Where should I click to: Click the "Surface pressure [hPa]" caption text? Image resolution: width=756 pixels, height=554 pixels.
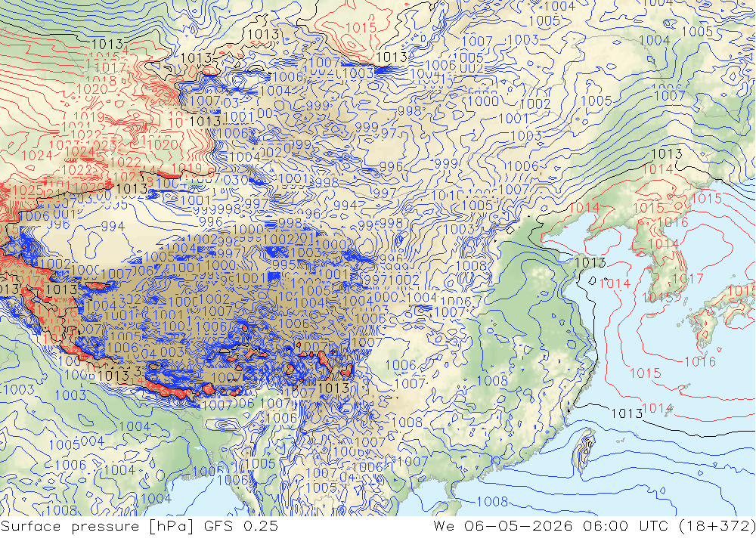pos(97,526)
